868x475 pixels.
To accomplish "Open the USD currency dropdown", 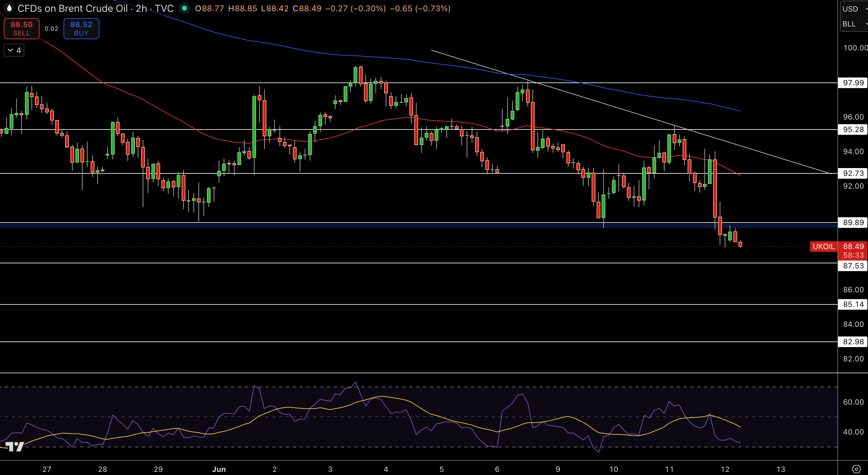I will click(x=854, y=9).
